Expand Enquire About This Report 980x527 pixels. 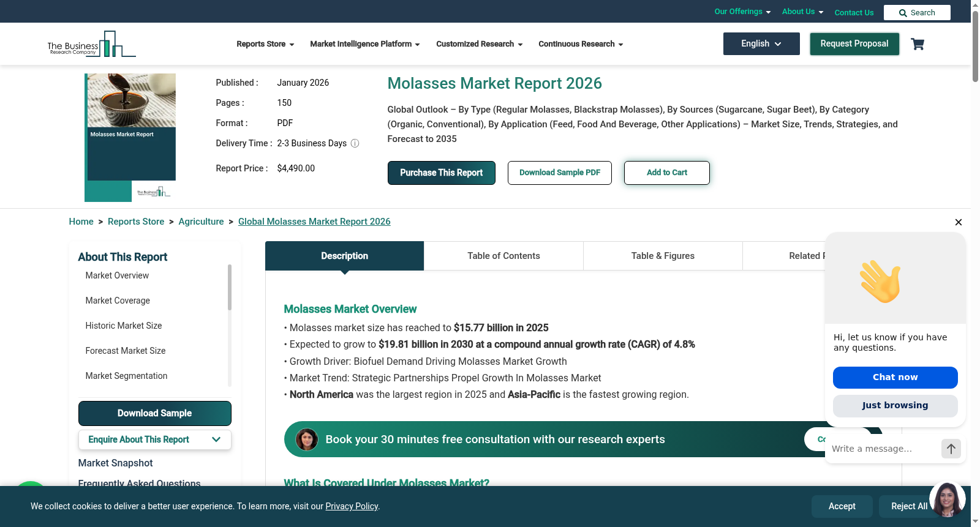point(155,439)
